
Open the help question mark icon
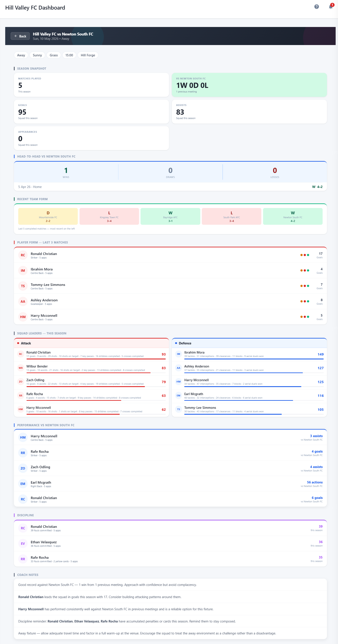pyautogui.click(x=316, y=7)
